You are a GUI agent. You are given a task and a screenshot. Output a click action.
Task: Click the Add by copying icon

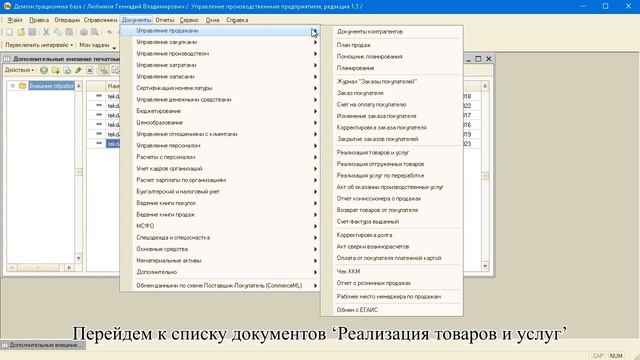click(67, 70)
